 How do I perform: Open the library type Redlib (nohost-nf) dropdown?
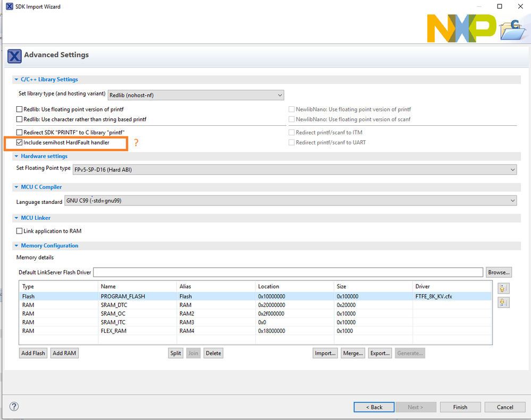[x=196, y=95]
